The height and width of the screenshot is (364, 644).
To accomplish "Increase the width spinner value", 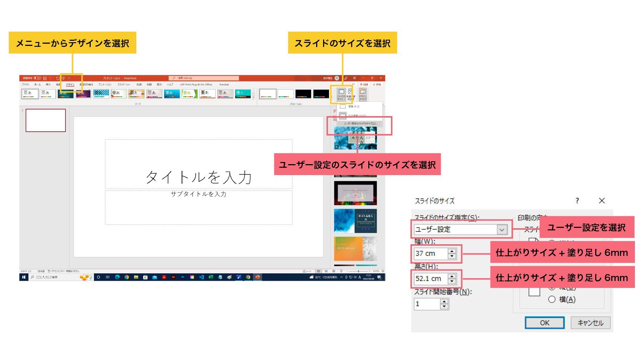I will (x=452, y=251).
